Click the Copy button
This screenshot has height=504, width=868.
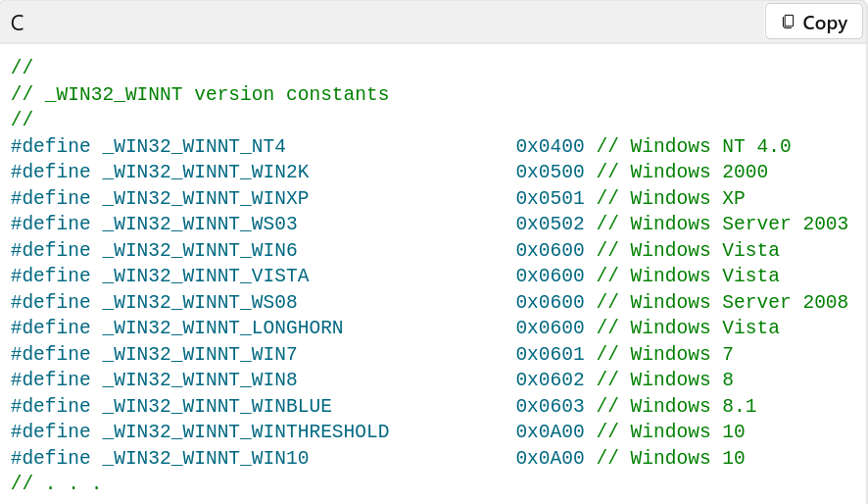tap(814, 23)
